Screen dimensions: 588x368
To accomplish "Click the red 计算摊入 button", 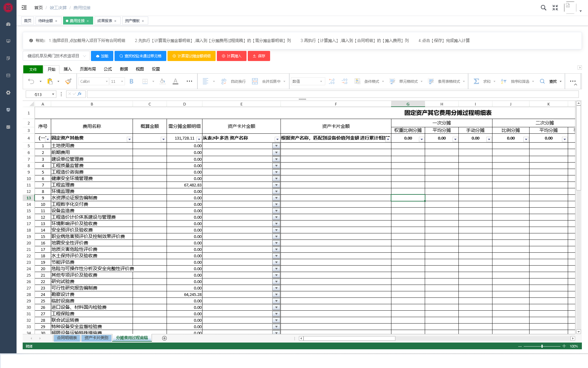I will pyautogui.click(x=232, y=56).
